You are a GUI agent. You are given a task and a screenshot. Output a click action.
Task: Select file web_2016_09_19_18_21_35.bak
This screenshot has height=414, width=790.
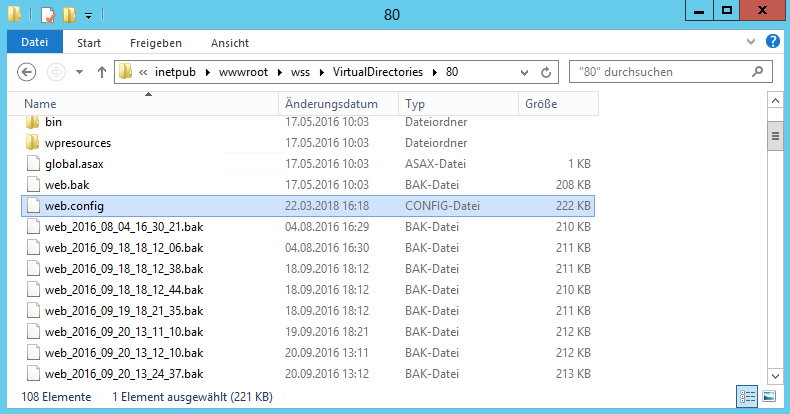coord(124,311)
